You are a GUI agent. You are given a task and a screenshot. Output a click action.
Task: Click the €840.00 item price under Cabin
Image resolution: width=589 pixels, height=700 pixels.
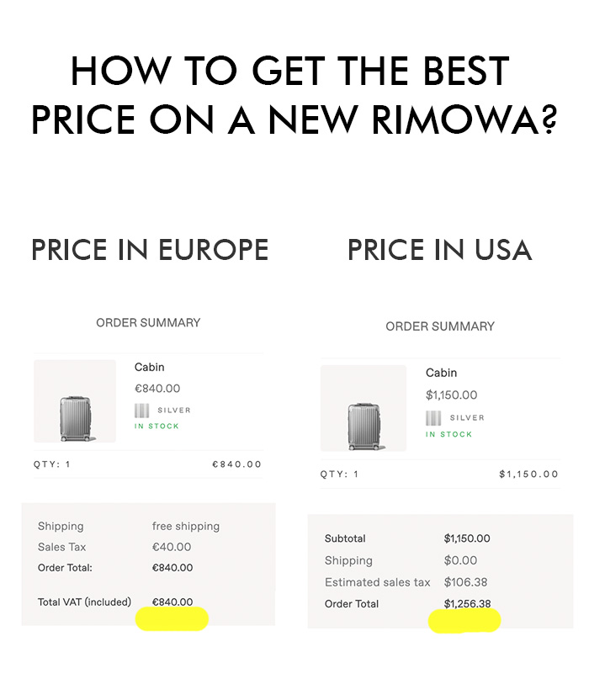click(157, 389)
